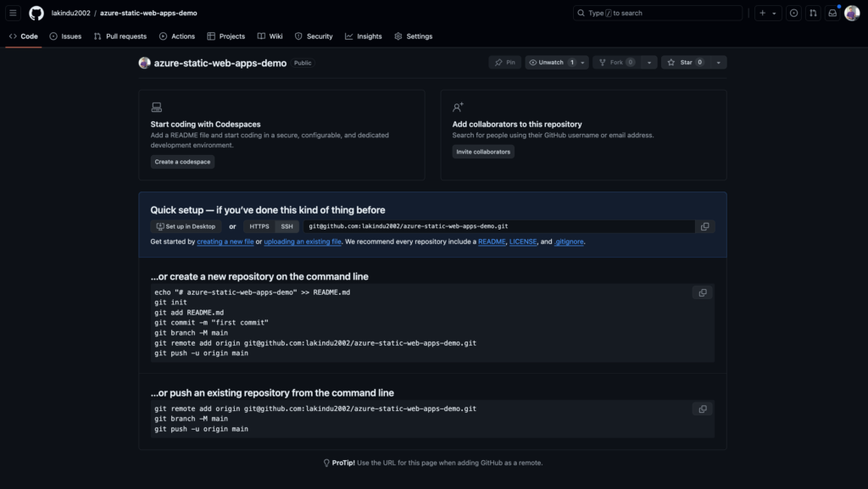The image size is (868, 489).
Task: Focus the Type / to search field
Action: [x=657, y=13]
